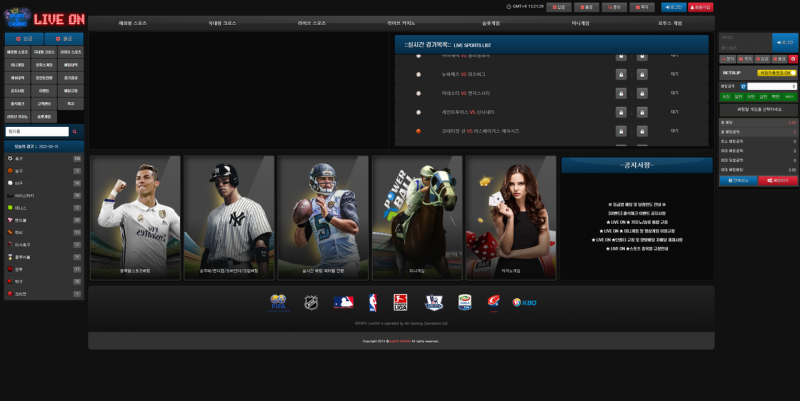Expand the tennis category in sidebar
Viewport: 800px width, 401px height.
(x=20, y=207)
